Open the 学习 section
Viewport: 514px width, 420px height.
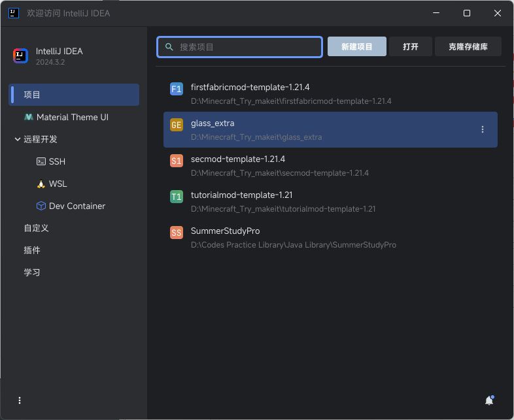(x=32, y=272)
